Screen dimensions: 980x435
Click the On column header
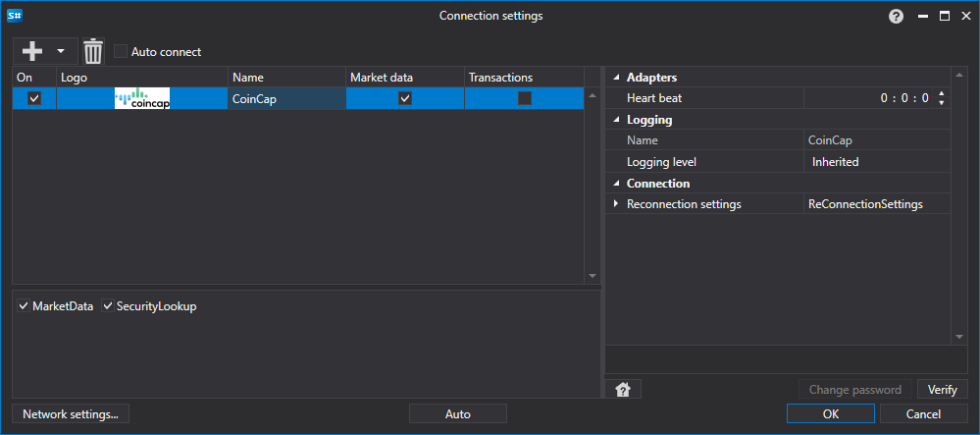(x=34, y=77)
